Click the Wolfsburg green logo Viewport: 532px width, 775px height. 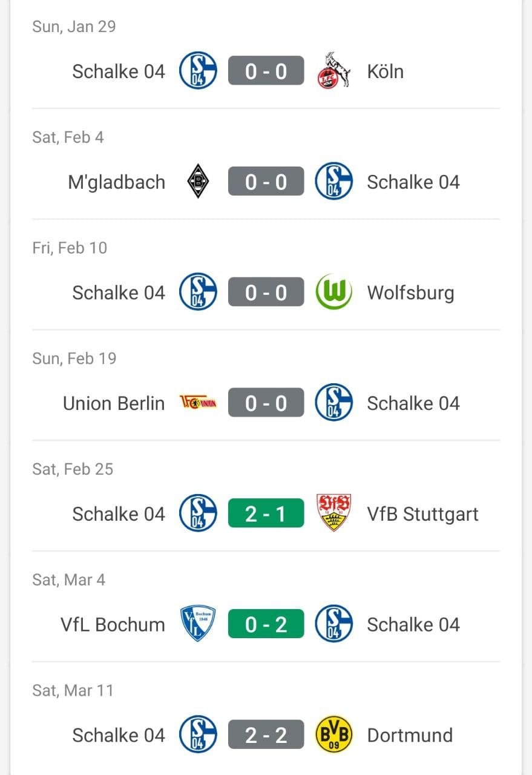[x=333, y=292]
